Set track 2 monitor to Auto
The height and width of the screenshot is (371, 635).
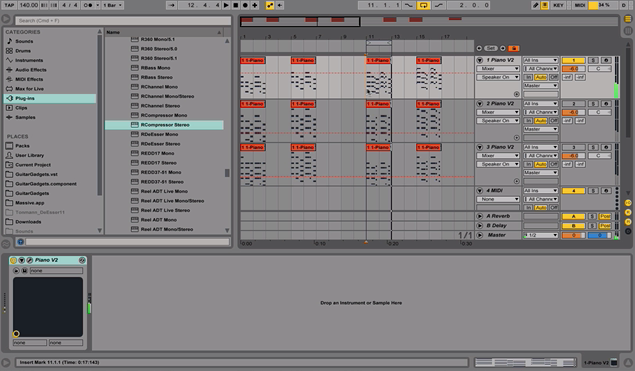(x=541, y=121)
